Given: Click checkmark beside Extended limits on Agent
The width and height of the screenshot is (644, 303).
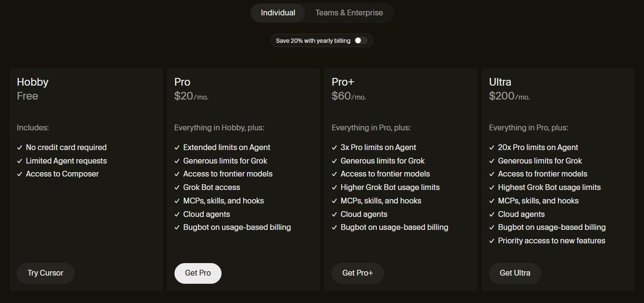Looking at the screenshot, I should (x=177, y=148).
